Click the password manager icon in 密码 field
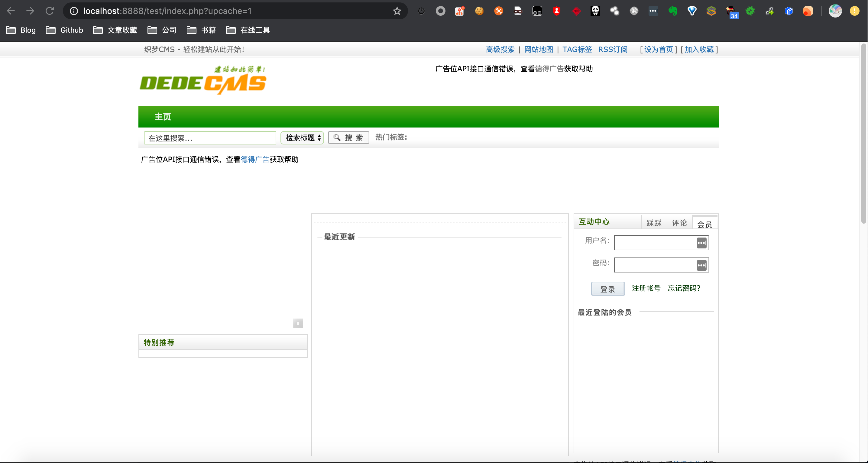 (x=701, y=266)
